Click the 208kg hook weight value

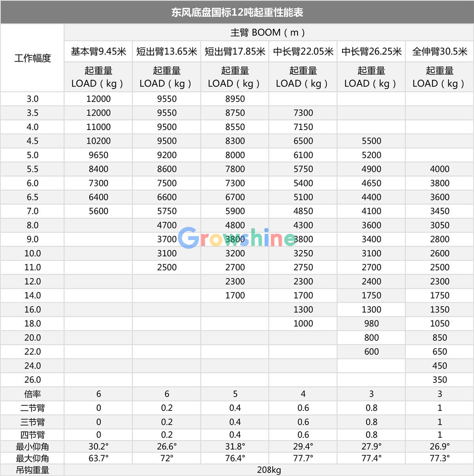coord(269,470)
